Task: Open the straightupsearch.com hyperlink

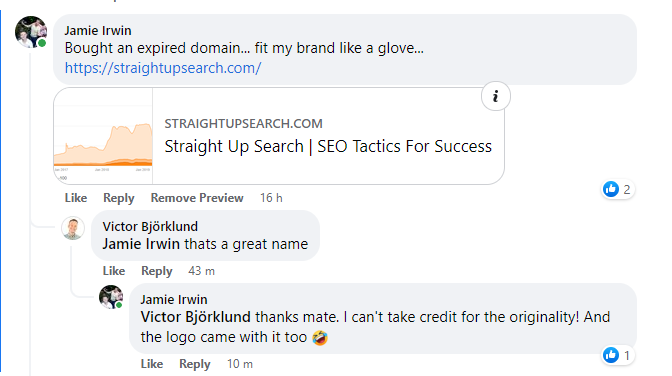Action: point(163,68)
